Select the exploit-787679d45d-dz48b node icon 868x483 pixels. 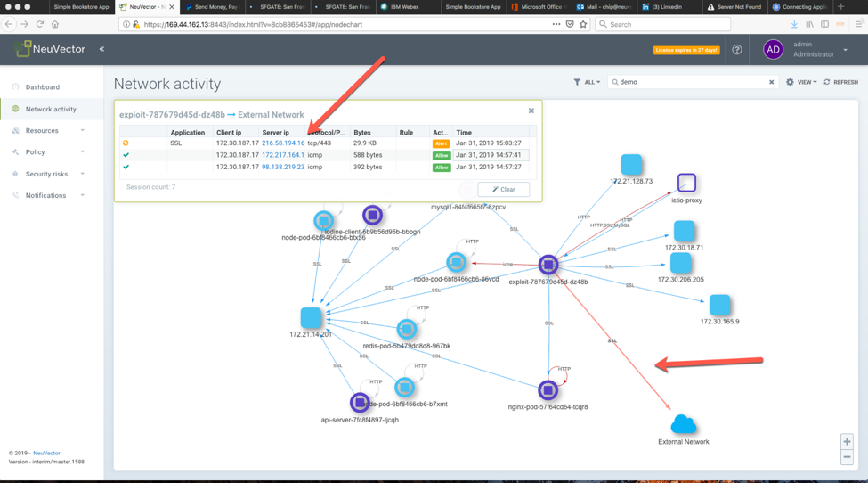click(x=548, y=265)
